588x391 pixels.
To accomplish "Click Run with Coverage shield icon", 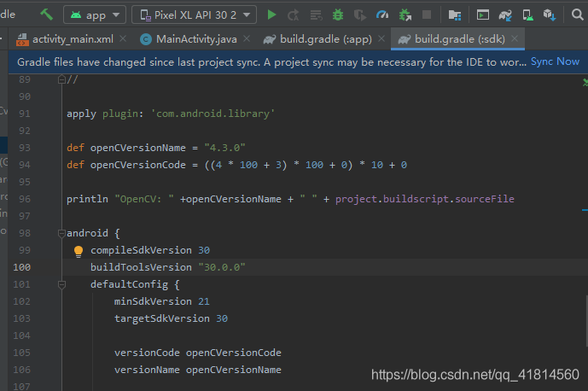I will click(x=359, y=15).
